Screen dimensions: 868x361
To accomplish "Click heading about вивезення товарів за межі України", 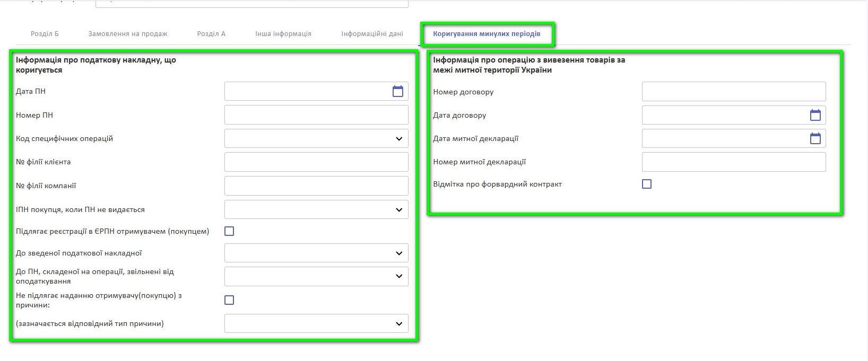I will click(529, 65).
